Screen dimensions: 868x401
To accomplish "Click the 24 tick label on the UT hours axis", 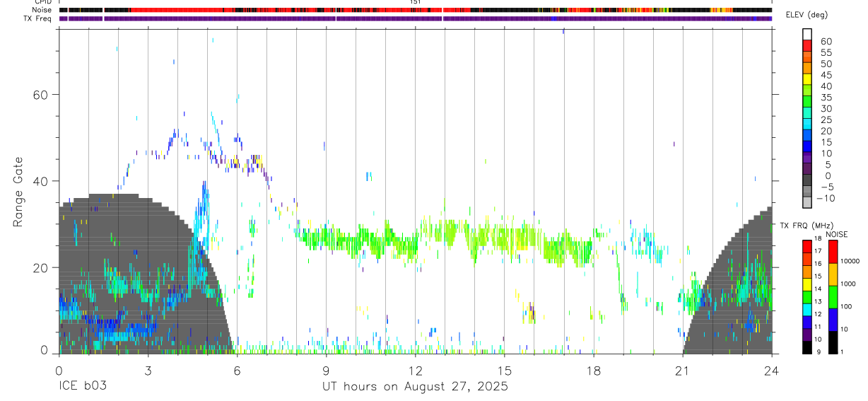I will (772, 371).
